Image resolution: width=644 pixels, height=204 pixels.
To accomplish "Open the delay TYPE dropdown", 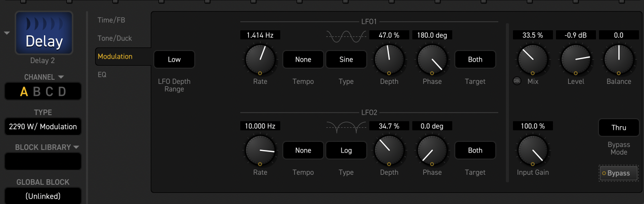I will (x=43, y=127).
